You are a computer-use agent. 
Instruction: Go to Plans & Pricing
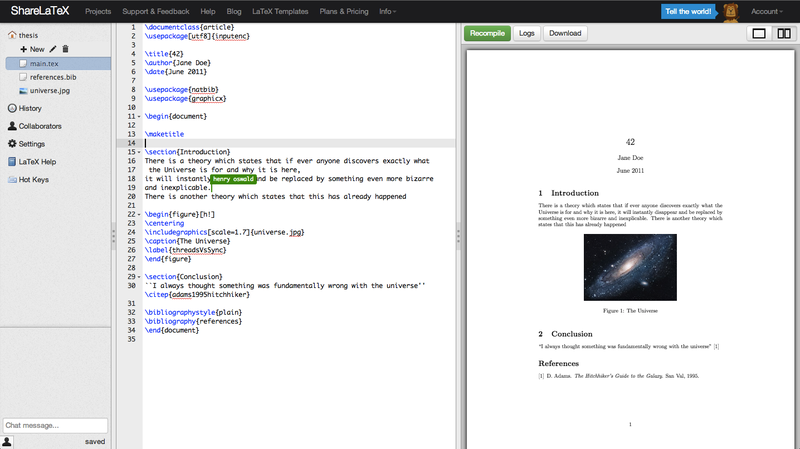344,11
